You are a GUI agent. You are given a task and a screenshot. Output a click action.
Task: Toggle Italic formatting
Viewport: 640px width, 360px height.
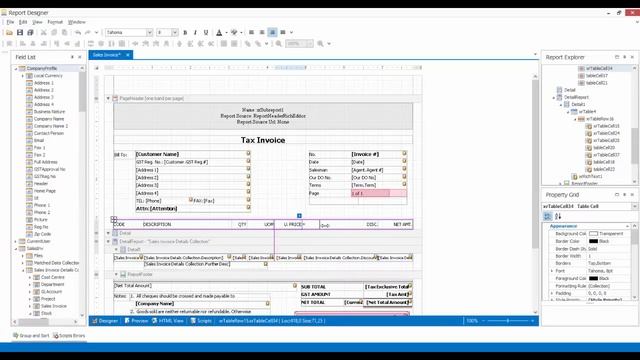pos(196,32)
